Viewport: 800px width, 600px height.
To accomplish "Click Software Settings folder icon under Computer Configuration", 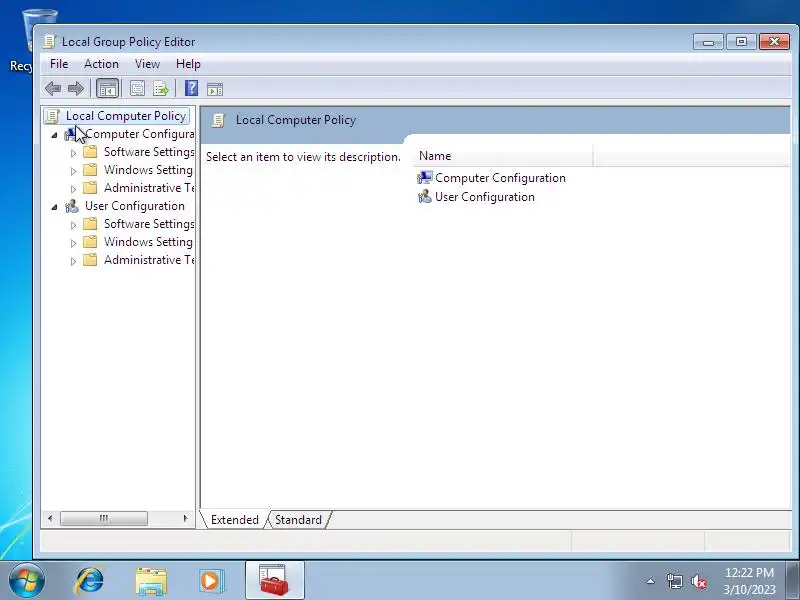I will coord(90,152).
